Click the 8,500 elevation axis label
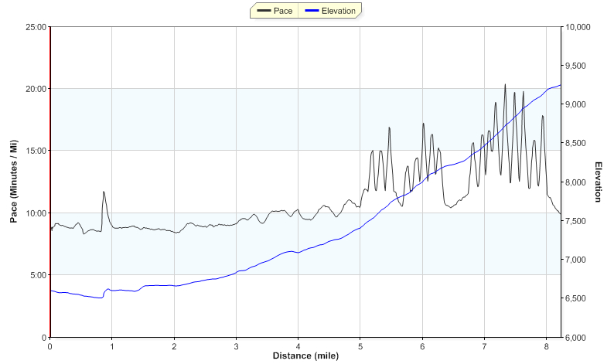 coord(575,143)
